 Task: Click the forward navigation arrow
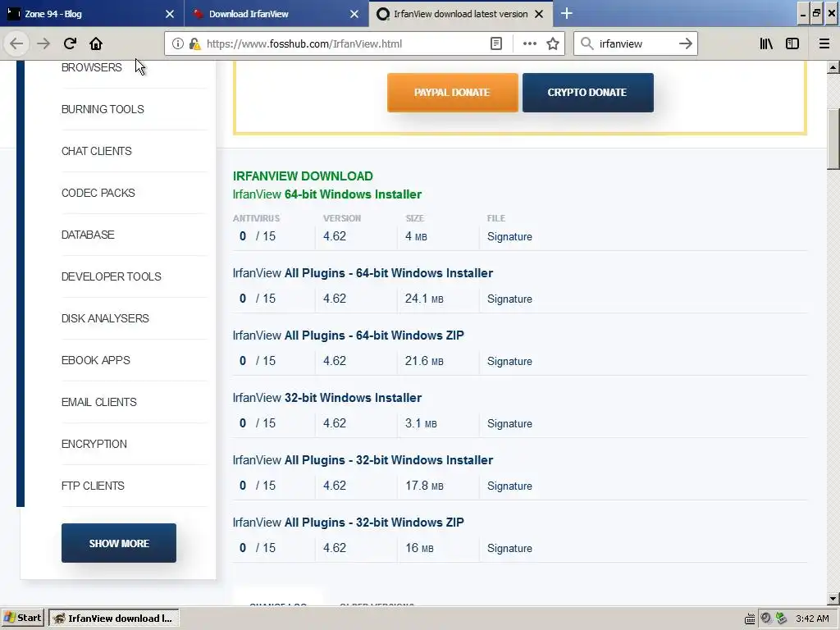coord(43,44)
